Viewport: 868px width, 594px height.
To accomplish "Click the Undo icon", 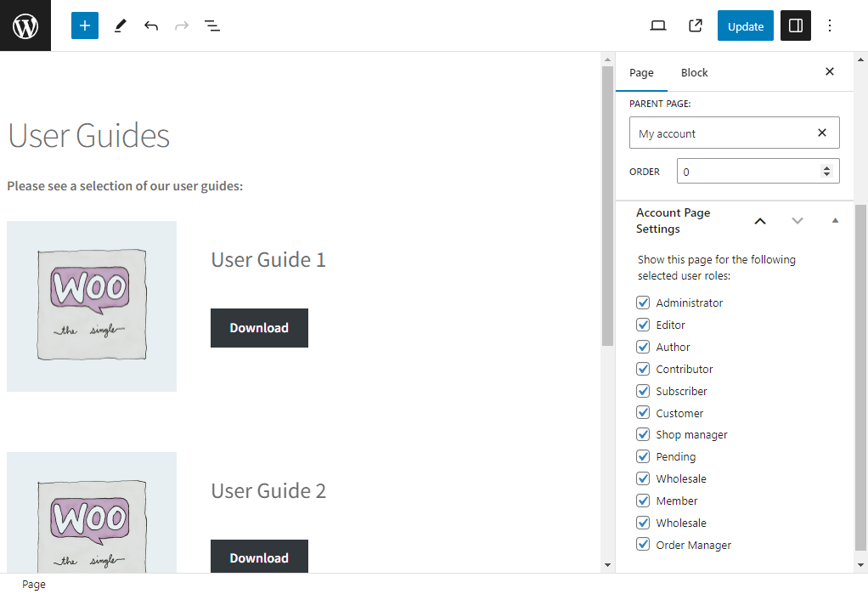I will 151,25.
